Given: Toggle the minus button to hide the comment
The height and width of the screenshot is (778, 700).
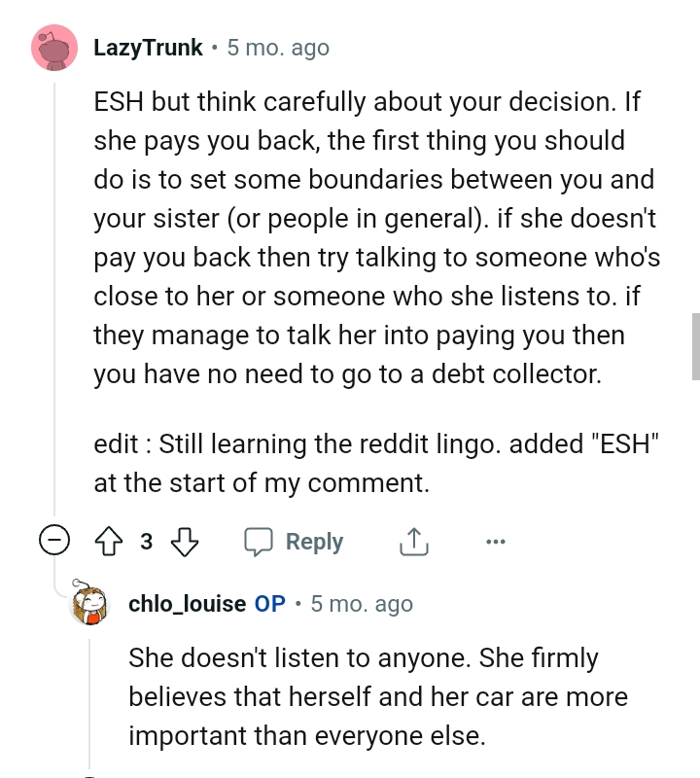Looking at the screenshot, I should click(x=55, y=541).
